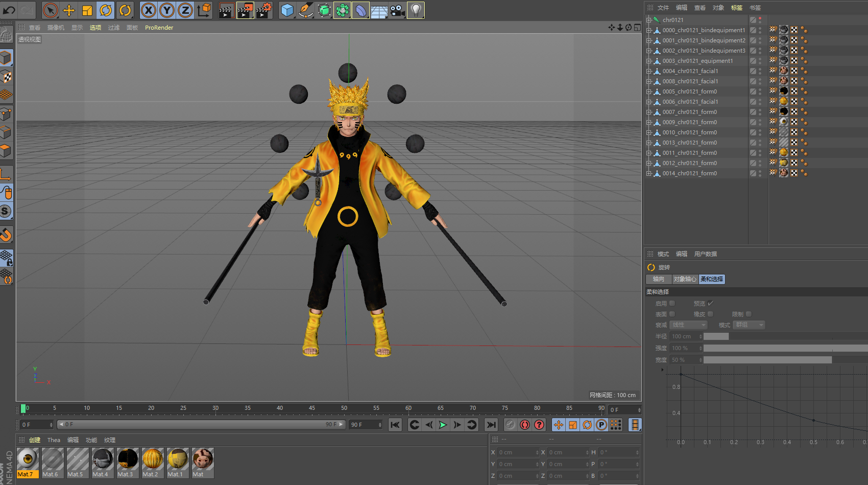Add a Cube primitive object
This screenshot has width=868, height=485.
click(x=287, y=10)
